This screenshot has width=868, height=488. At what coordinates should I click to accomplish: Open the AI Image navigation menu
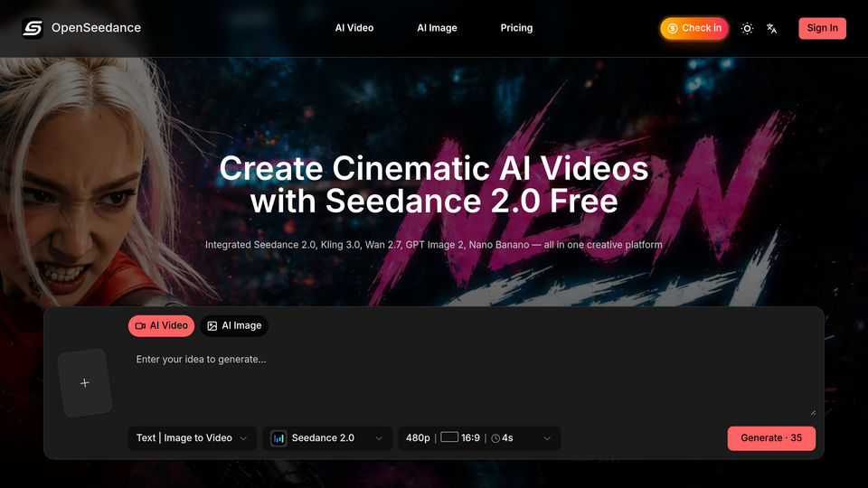437,28
